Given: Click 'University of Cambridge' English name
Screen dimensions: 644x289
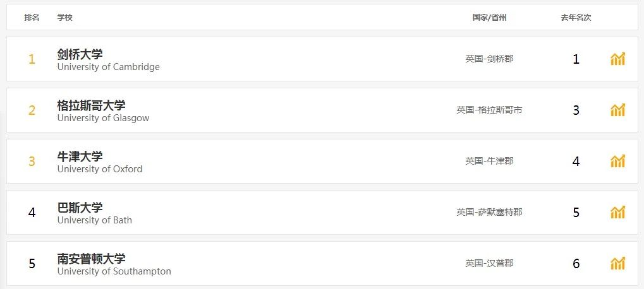Looking at the screenshot, I should [x=108, y=67].
